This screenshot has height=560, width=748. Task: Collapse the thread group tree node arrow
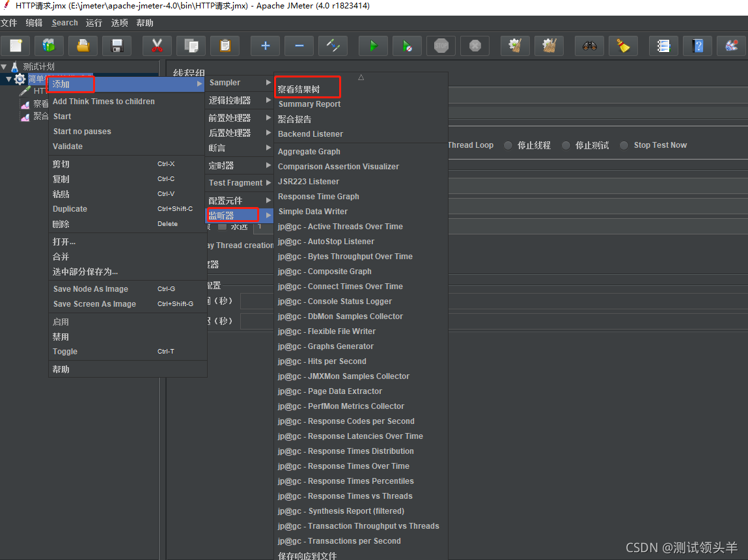(8, 79)
